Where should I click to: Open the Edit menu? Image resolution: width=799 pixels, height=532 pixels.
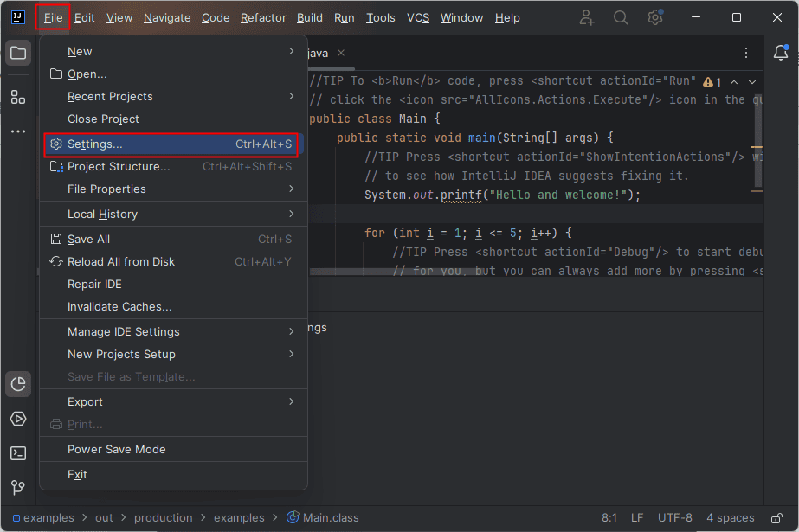point(85,18)
